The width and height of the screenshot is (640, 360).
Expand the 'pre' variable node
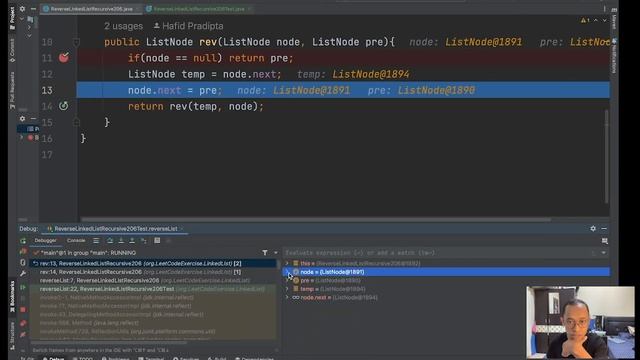pos(287,281)
